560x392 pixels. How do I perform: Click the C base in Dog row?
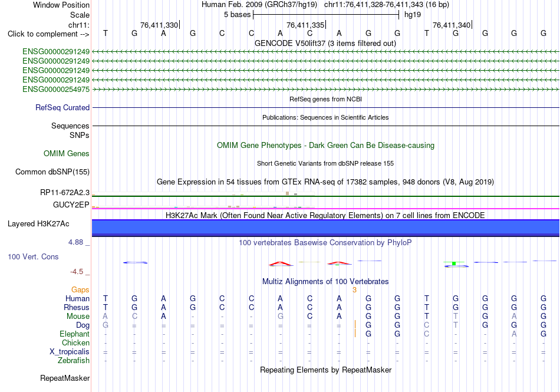[x=426, y=325]
